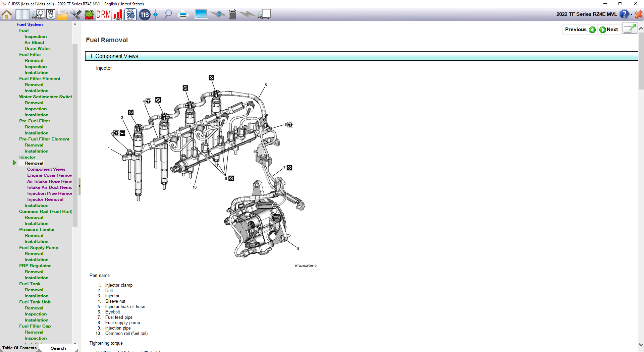Open the help dropdown arrow

632,14
